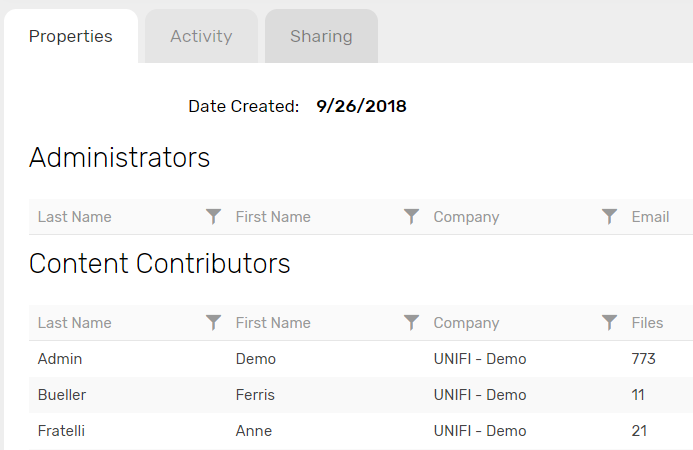
Task: Sort Administrators by Last Name header
Action: [x=75, y=217]
